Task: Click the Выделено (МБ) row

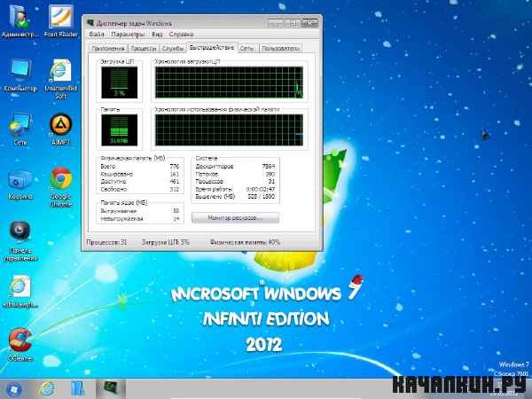Action: click(x=235, y=197)
